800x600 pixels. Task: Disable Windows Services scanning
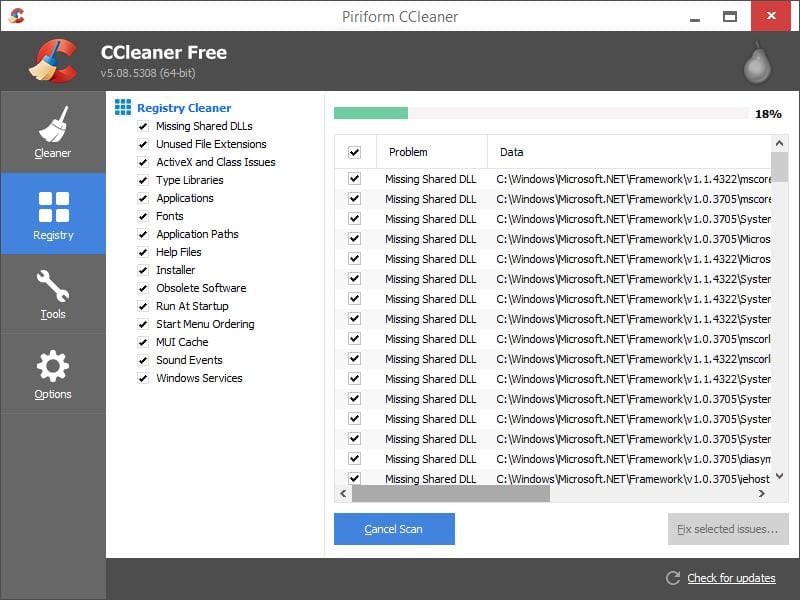(143, 378)
